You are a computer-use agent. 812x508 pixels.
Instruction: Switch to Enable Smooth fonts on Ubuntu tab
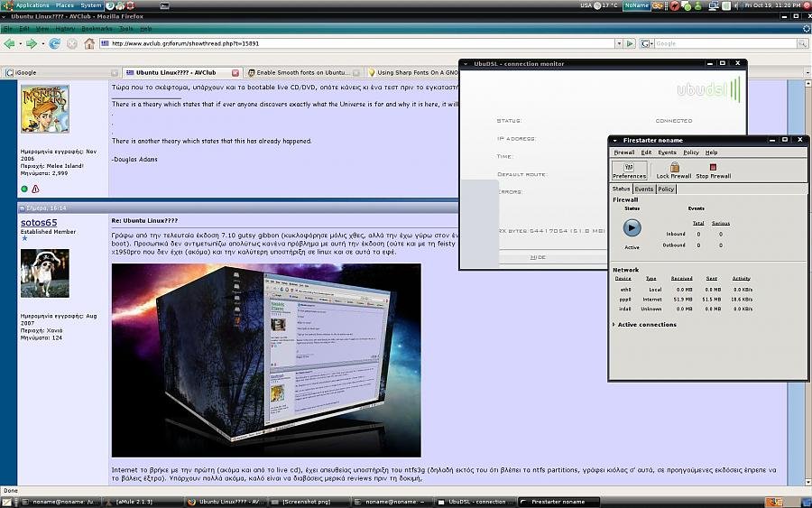point(303,73)
